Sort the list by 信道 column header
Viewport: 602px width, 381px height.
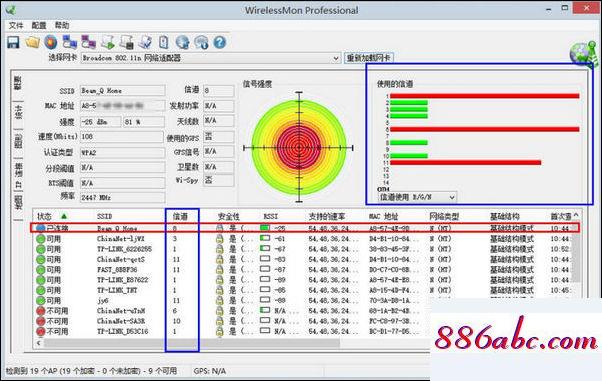tap(180, 217)
